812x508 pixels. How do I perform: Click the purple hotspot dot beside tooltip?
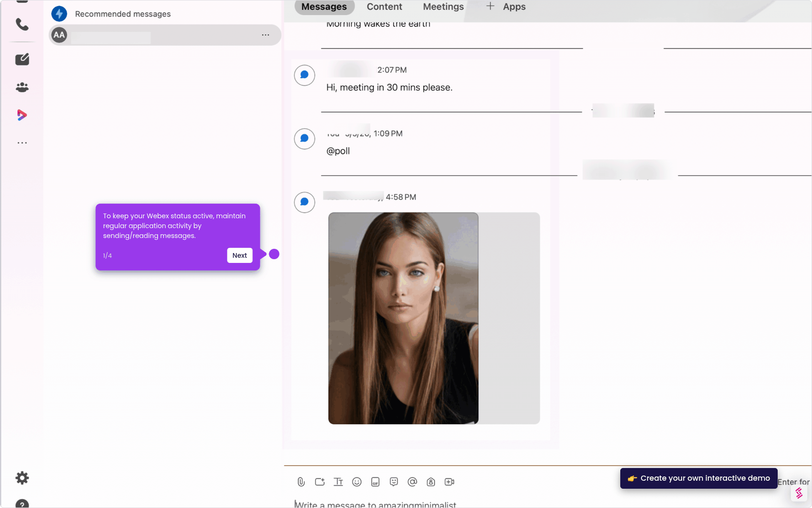pos(274,254)
